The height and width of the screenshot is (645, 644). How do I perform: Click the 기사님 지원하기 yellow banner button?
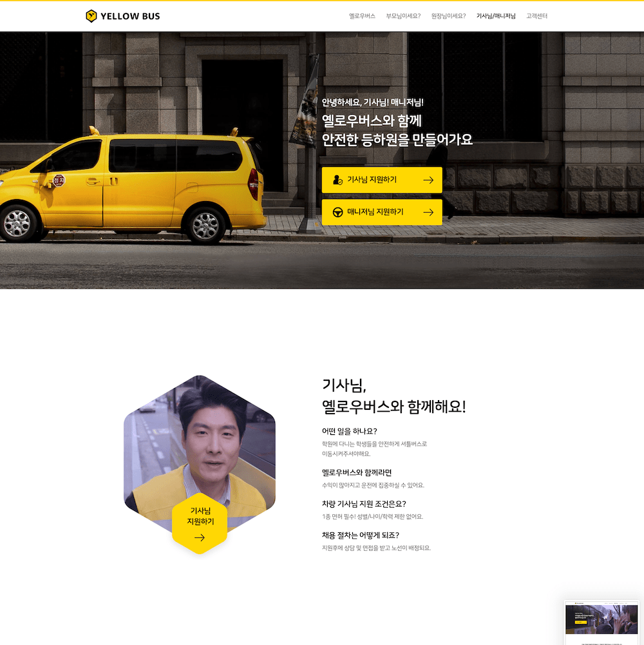pos(382,180)
